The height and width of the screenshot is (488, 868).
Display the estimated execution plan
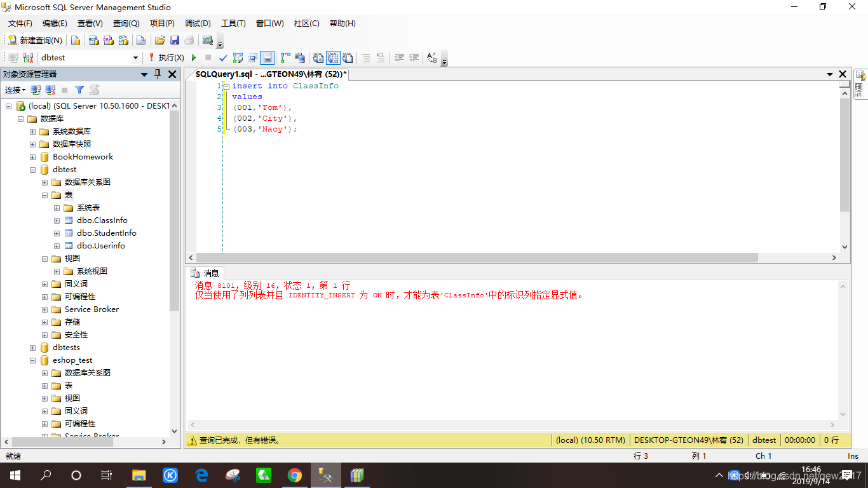coord(238,58)
